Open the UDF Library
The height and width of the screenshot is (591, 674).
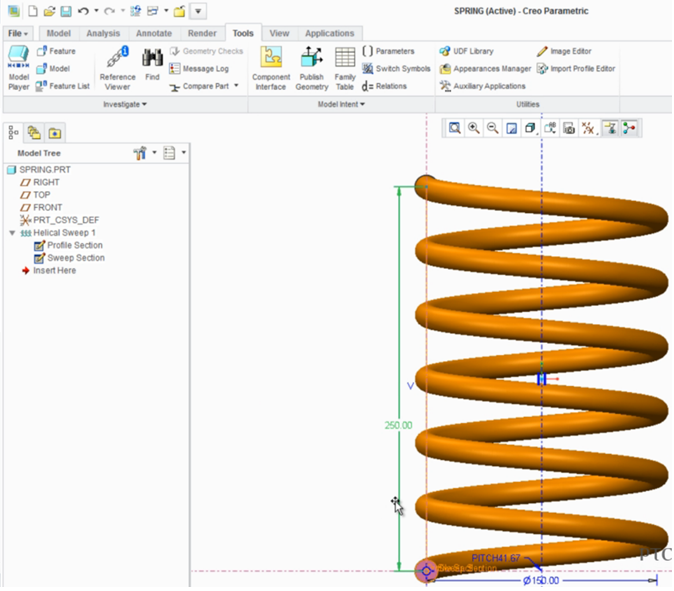tap(466, 51)
